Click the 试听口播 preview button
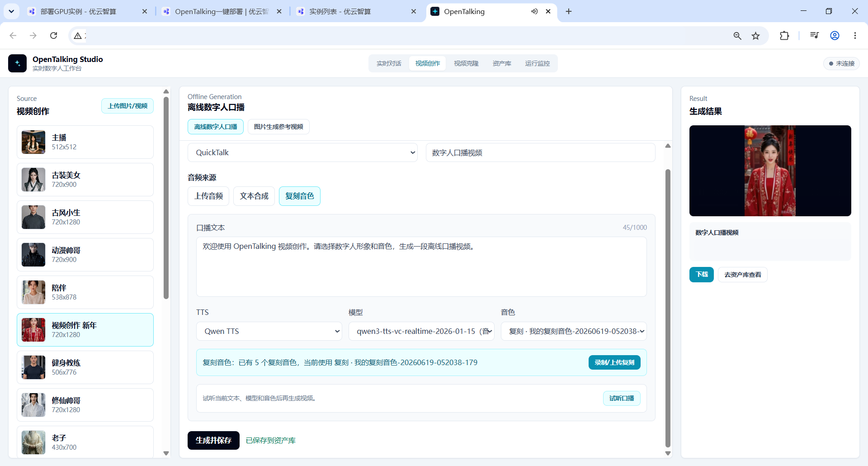Viewport: 868px width, 466px height. [x=622, y=398]
